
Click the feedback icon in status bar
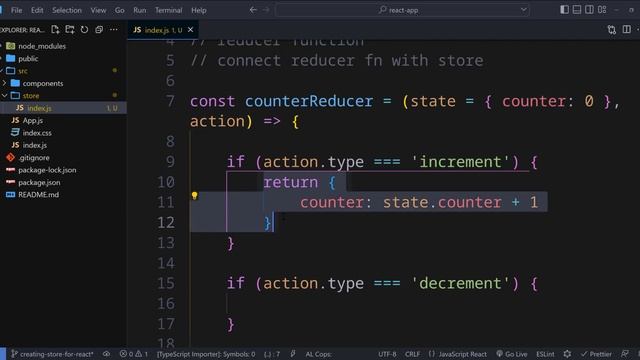click(625, 354)
